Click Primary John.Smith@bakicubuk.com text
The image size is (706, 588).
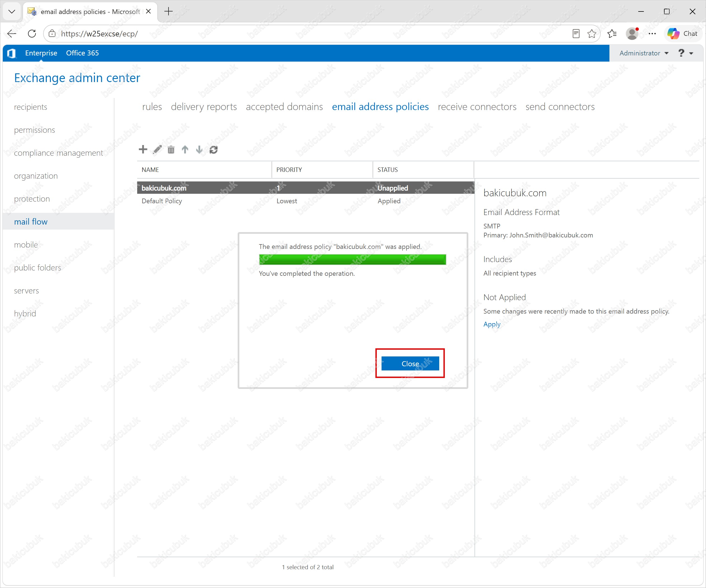(x=538, y=235)
